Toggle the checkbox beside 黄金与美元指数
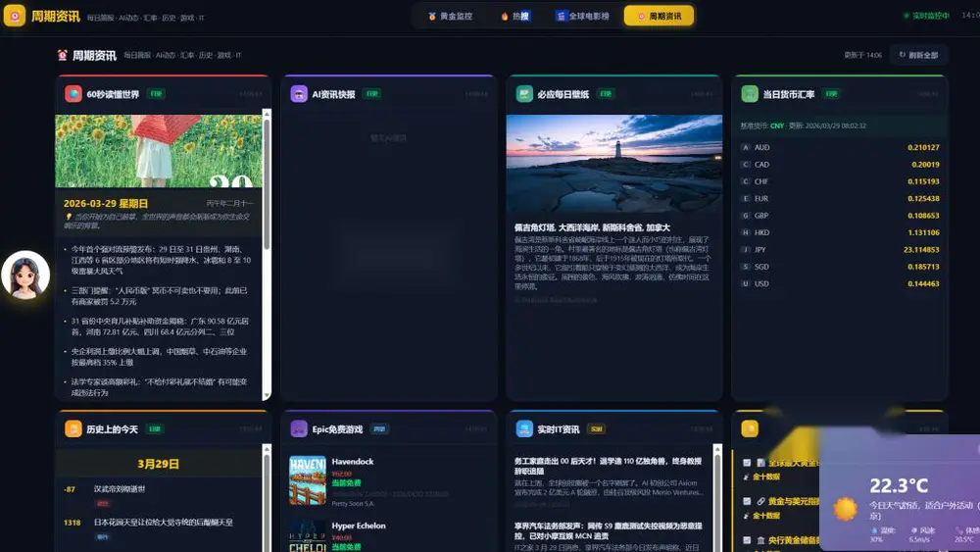 coord(747,501)
